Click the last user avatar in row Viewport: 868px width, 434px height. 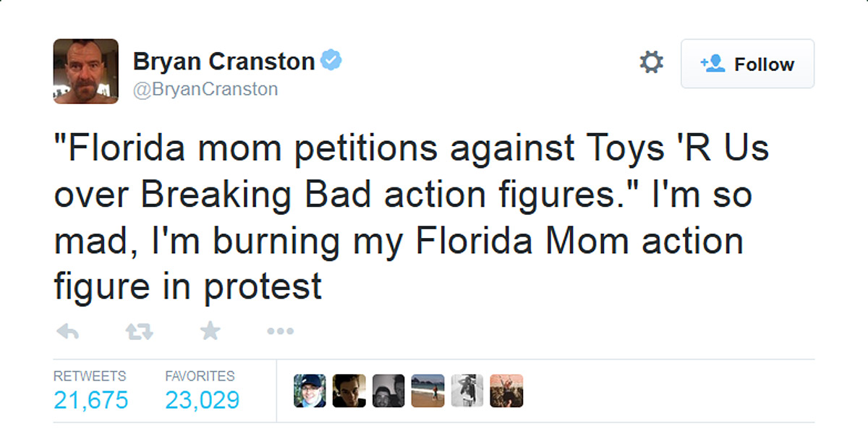point(506,391)
